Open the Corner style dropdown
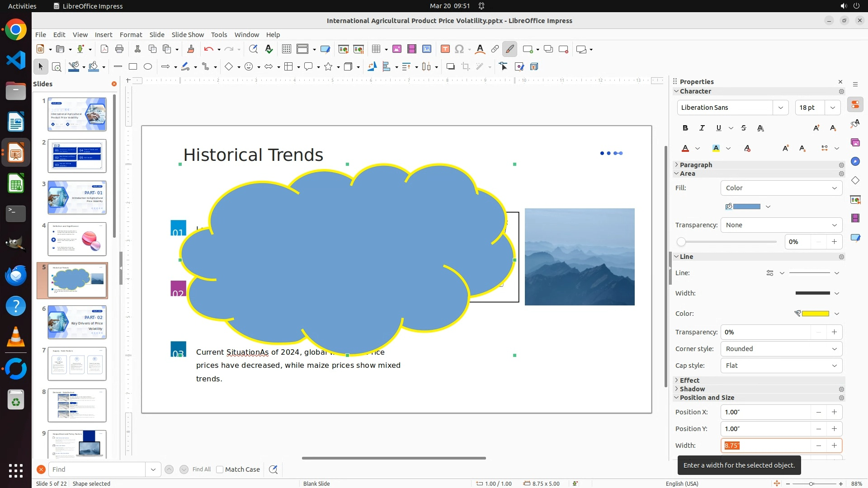Screen dimensions: 868x488 coord(781,349)
